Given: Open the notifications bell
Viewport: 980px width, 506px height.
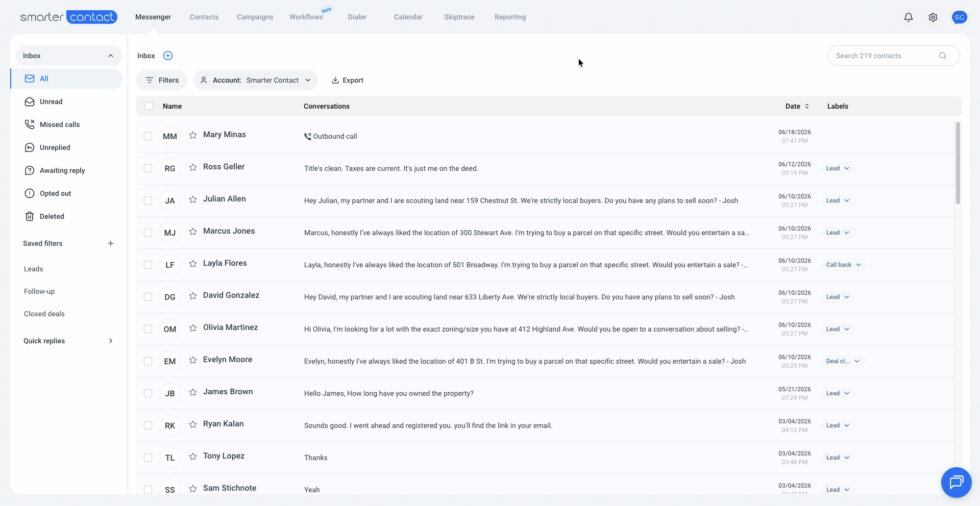Looking at the screenshot, I should point(909,17).
